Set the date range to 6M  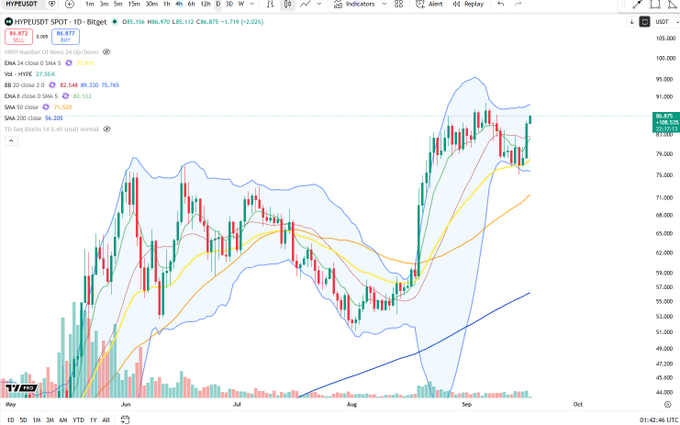63,420
